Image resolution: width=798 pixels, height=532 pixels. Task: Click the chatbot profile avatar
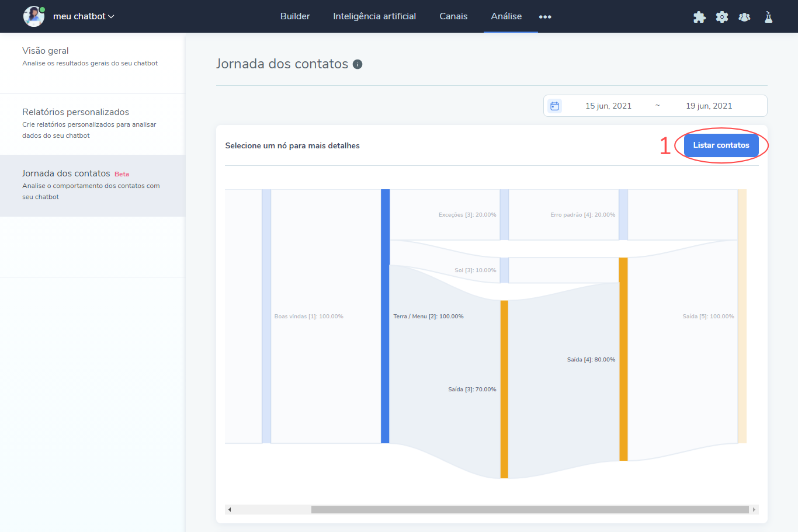click(x=33, y=16)
